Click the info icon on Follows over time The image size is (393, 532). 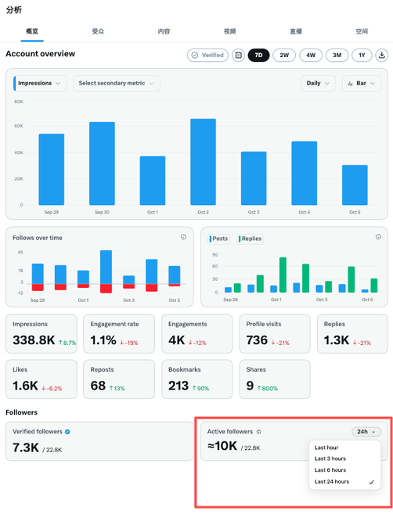(183, 237)
